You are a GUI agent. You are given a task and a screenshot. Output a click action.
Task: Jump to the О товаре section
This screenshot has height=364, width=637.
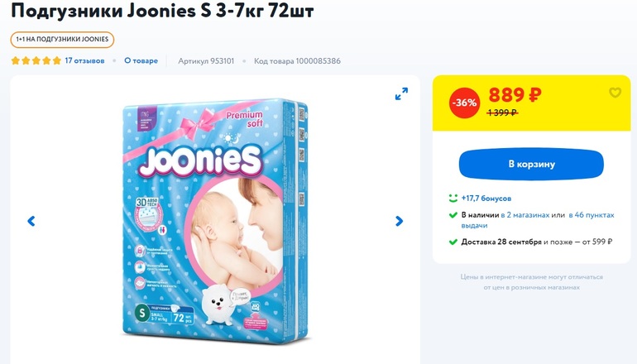tap(141, 60)
